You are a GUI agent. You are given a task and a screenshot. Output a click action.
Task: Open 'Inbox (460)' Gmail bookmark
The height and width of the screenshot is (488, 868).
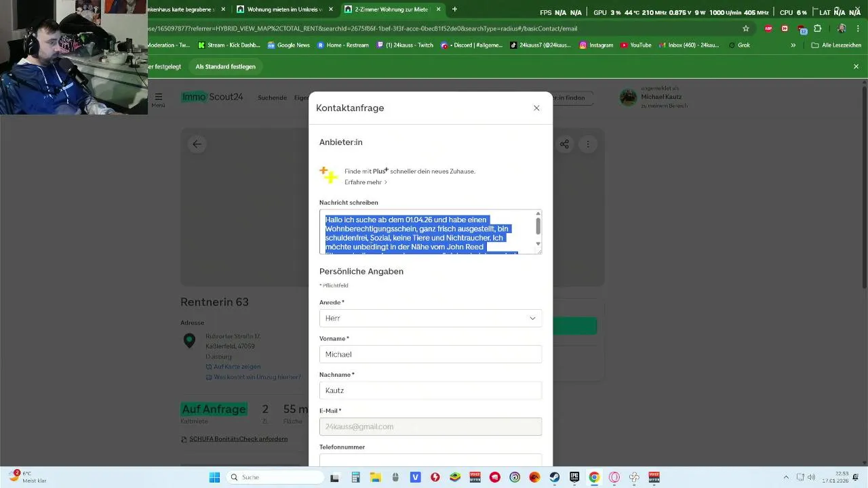[689, 45]
